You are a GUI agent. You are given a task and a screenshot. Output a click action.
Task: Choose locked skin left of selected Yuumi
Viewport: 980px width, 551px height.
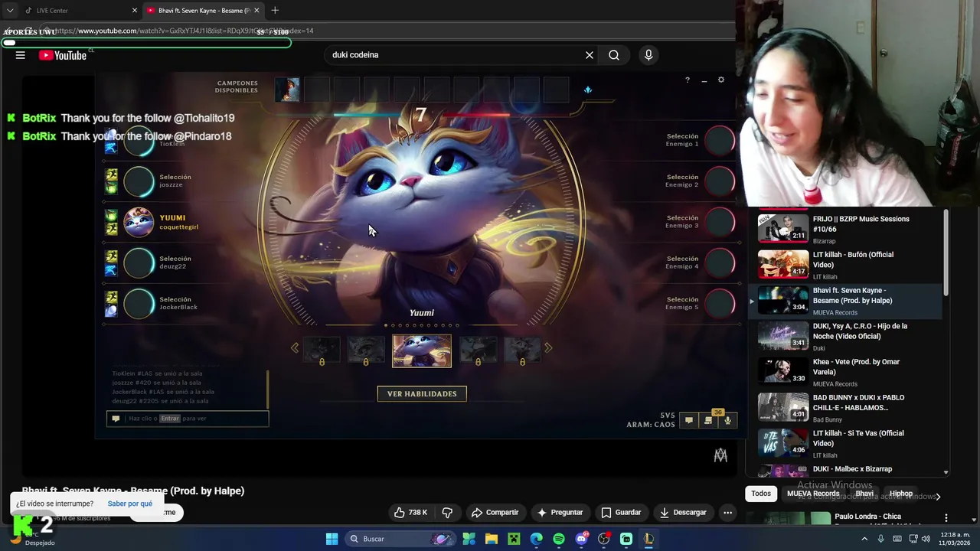366,350
